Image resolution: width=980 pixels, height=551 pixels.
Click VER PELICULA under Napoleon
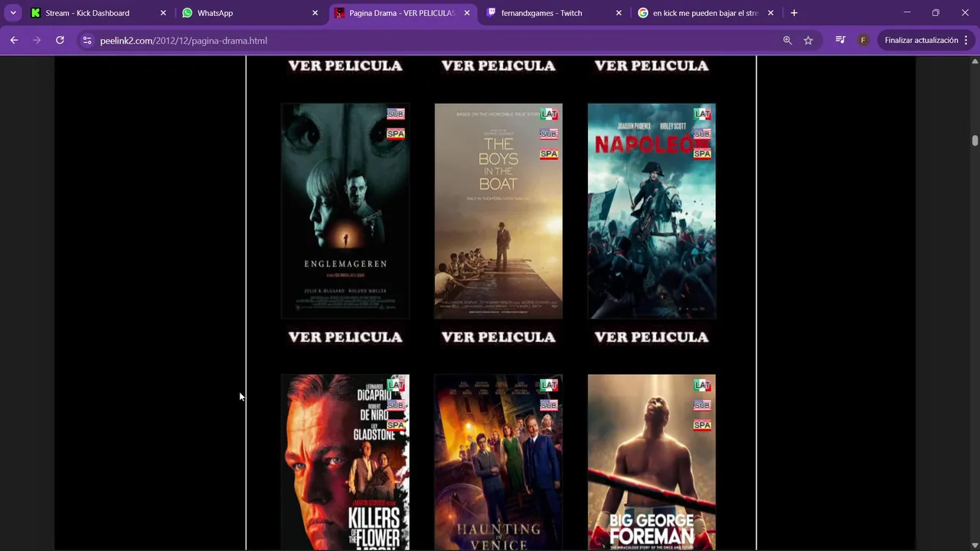tap(652, 337)
